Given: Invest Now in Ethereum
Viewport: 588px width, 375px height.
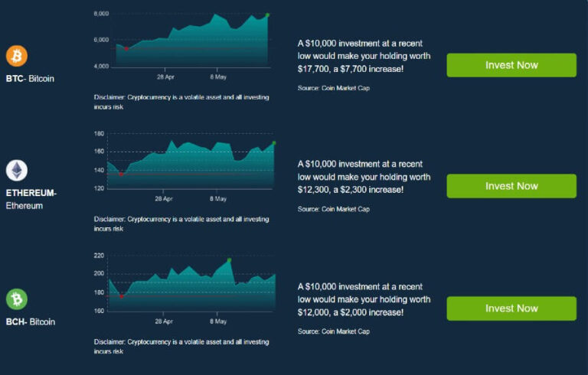Looking at the screenshot, I should coord(511,186).
